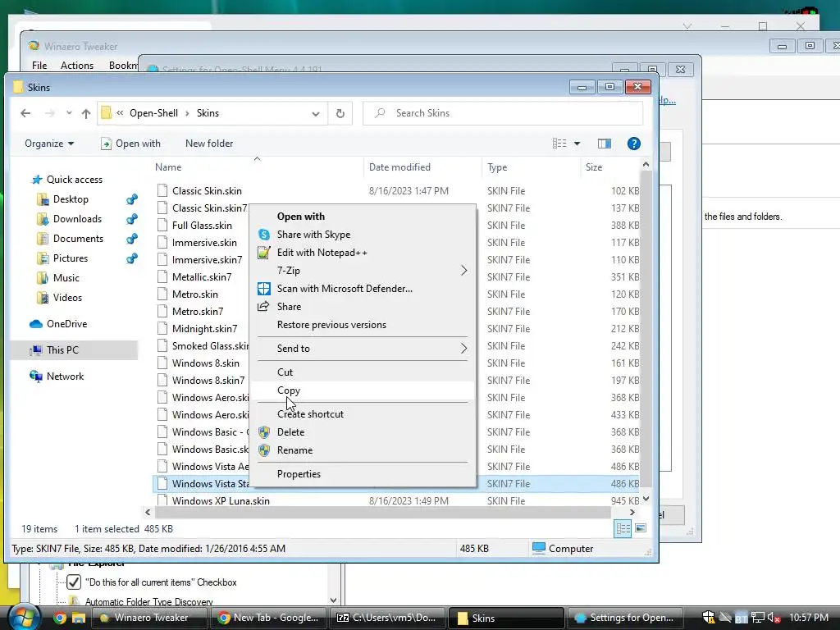This screenshot has height=630, width=840.
Task: Open the Windows Start orb
Action: coord(24,618)
